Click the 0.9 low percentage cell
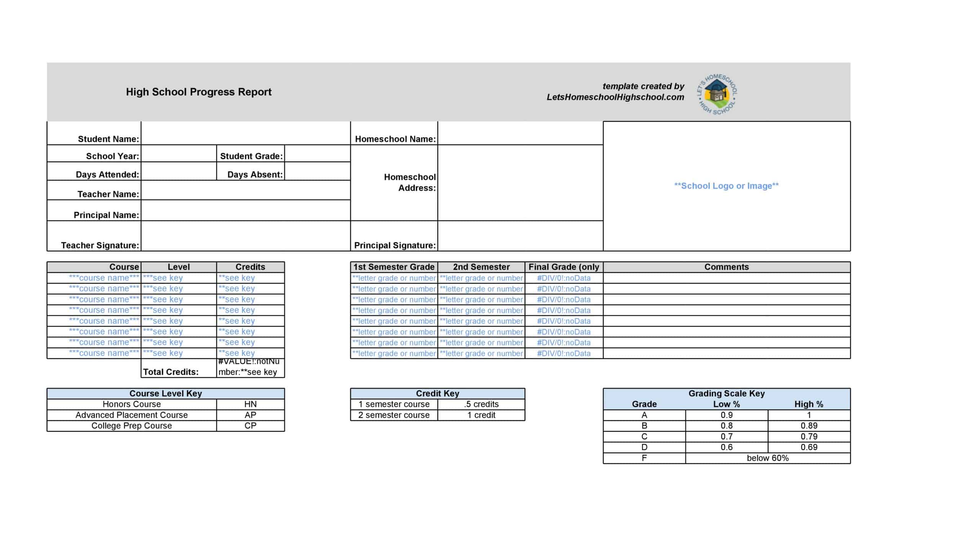This screenshot has height=537, width=980. coord(727,415)
